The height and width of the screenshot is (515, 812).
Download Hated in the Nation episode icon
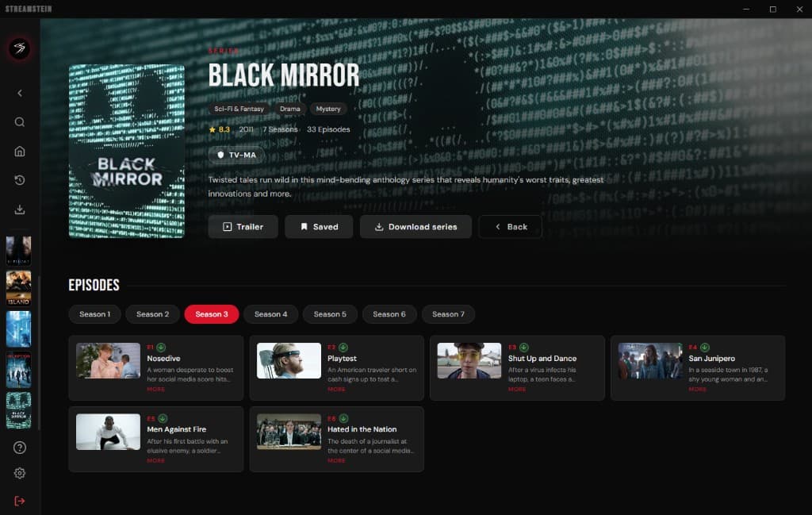pos(343,418)
